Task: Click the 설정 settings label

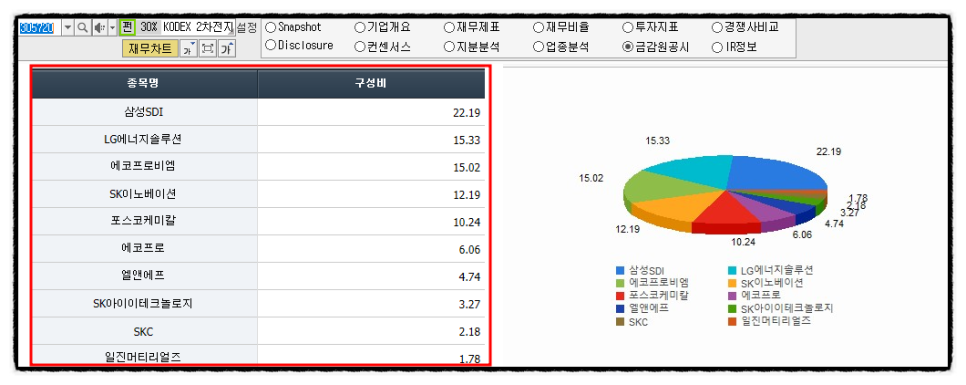Action: point(246,27)
